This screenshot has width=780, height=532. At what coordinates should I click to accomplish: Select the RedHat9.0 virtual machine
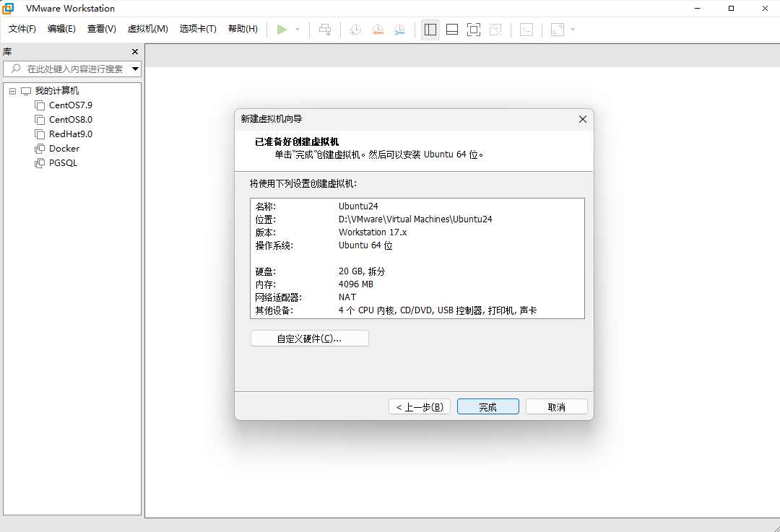click(x=71, y=134)
